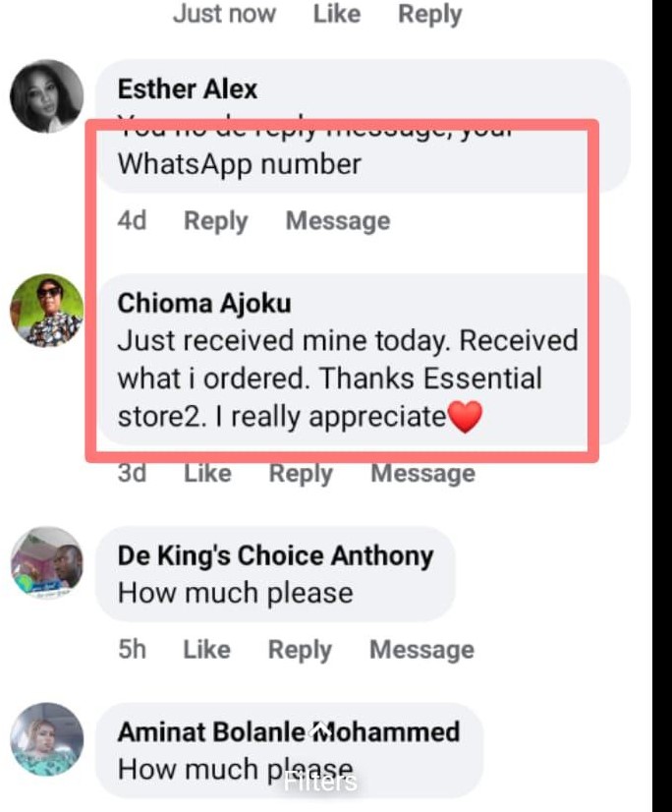Click the red heart emoji
The image size is (672, 812).
465,417
